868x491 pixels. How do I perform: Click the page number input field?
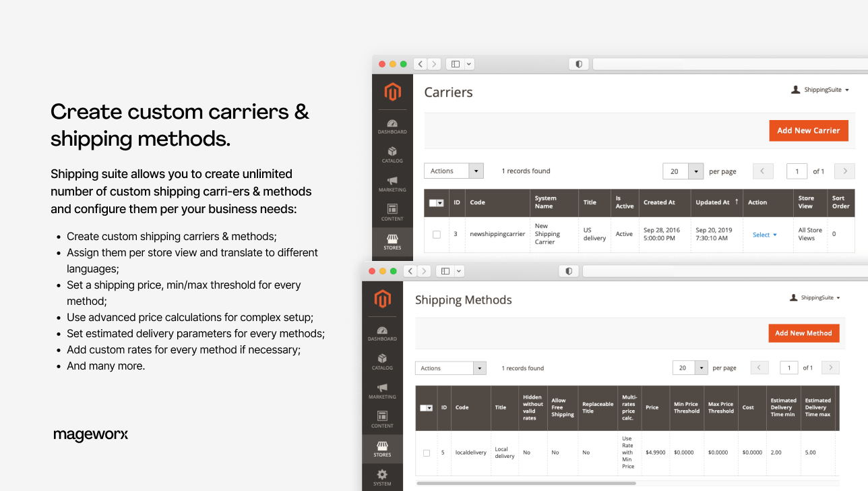point(797,171)
